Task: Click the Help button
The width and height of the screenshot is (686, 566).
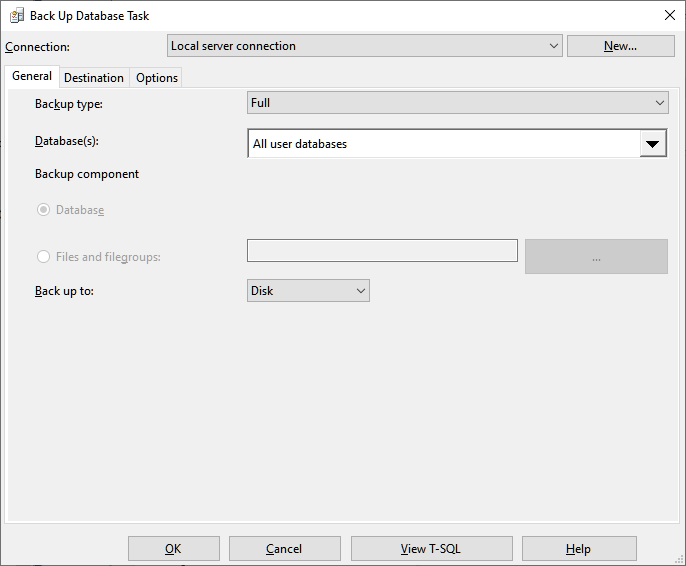Action: click(x=579, y=549)
